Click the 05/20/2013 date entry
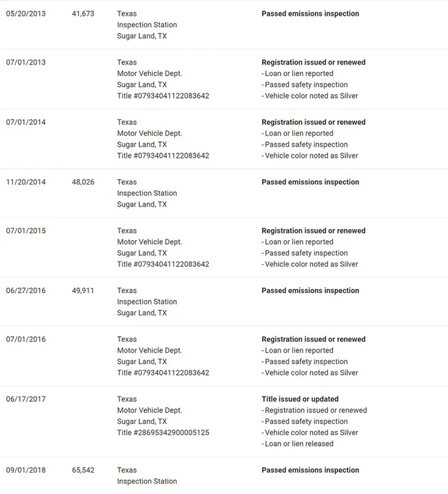Viewport: 448px width, 494px height. (26, 14)
